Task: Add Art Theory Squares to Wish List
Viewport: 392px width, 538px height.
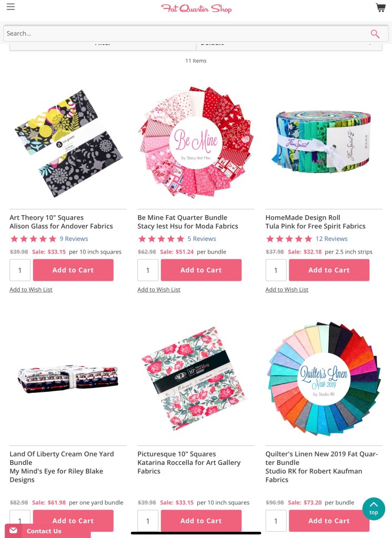Action: (x=31, y=290)
